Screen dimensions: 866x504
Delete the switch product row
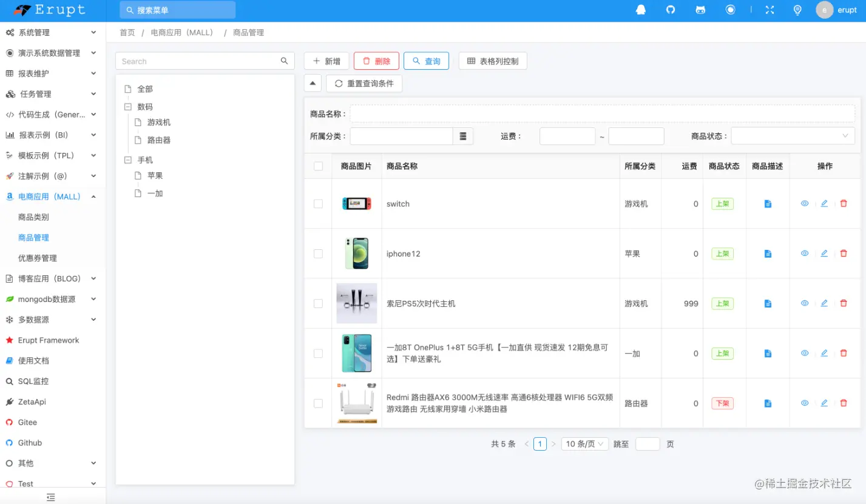coord(844,204)
